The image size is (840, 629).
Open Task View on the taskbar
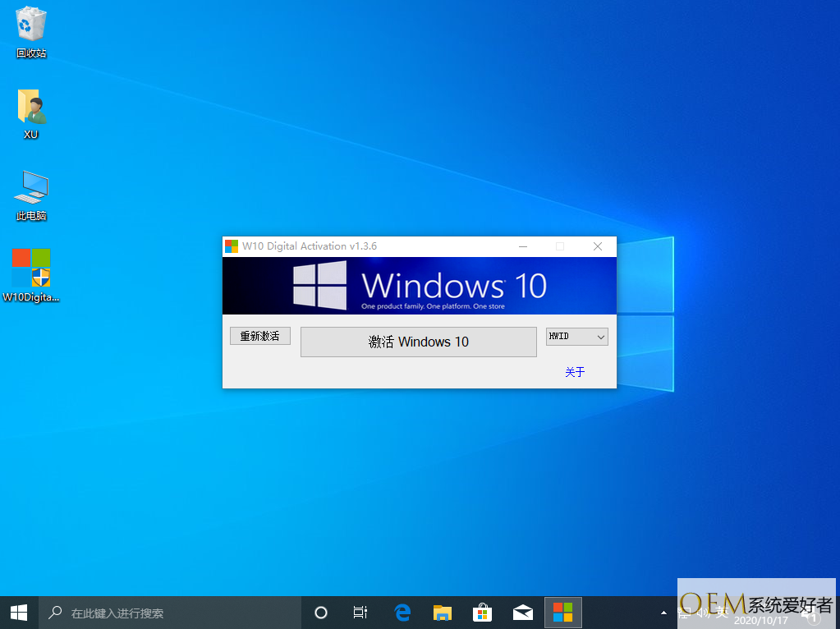click(360, 613)
